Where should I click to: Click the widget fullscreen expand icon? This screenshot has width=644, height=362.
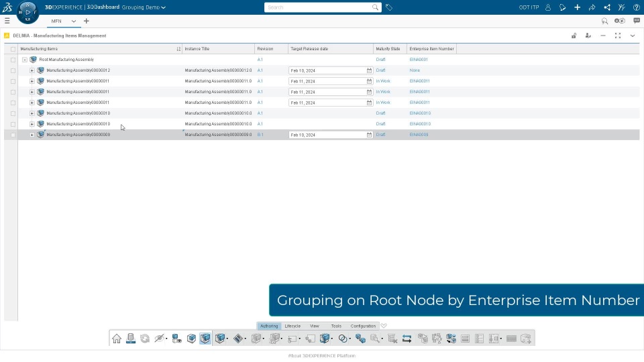pos(618,36)
